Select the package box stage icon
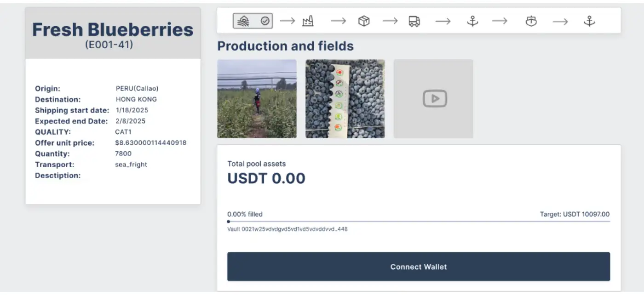Image resolution: width=644 pixels, height=295 pixels. pyautogui.click(x=364, y=21)
